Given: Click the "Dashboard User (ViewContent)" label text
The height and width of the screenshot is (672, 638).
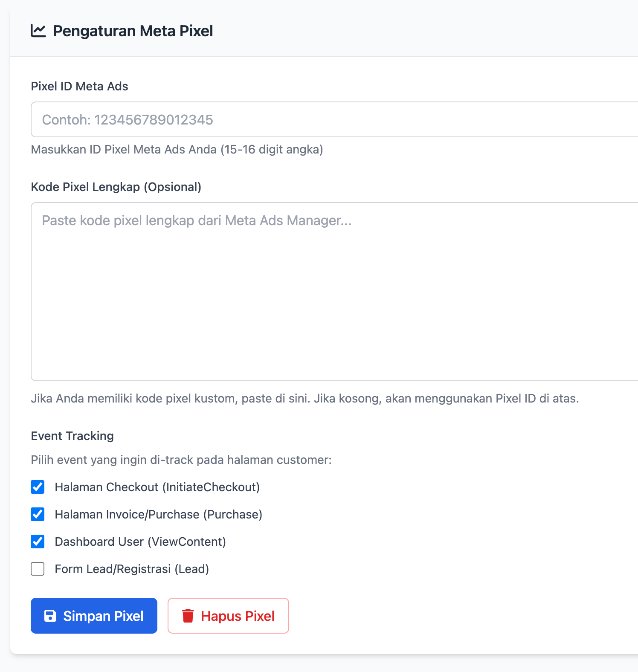Looking at the screenshot, I should pyautogui.click(x=140, y=542).
